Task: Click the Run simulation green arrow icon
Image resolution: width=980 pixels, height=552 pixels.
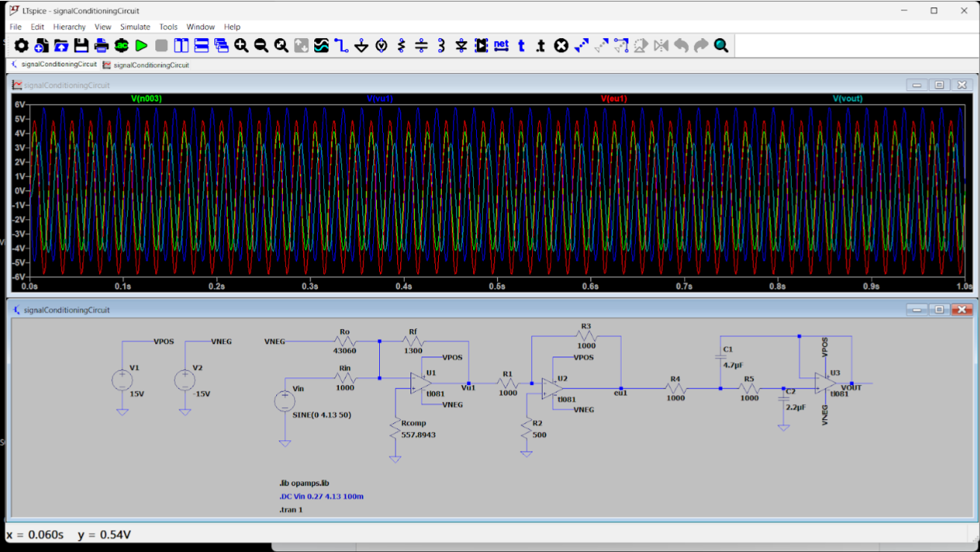Action: tap(141, 46)
